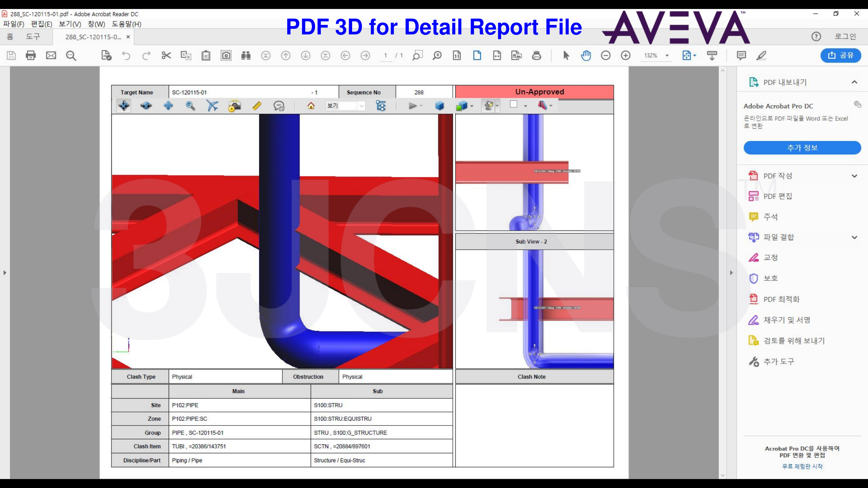Image resolution: width=868 pixels, height=488 pixels.
Task: Switch to the 홈 tab
Action: coord(10,36)
